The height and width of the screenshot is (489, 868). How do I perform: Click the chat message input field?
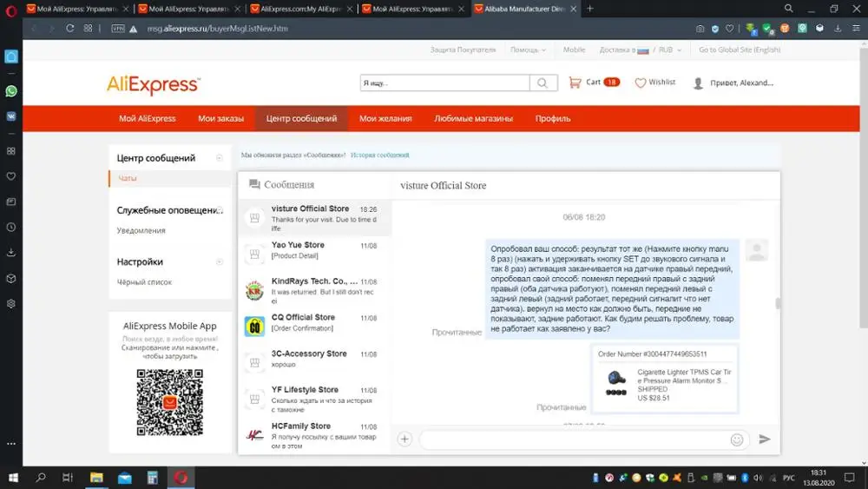[x=574, y=439]
